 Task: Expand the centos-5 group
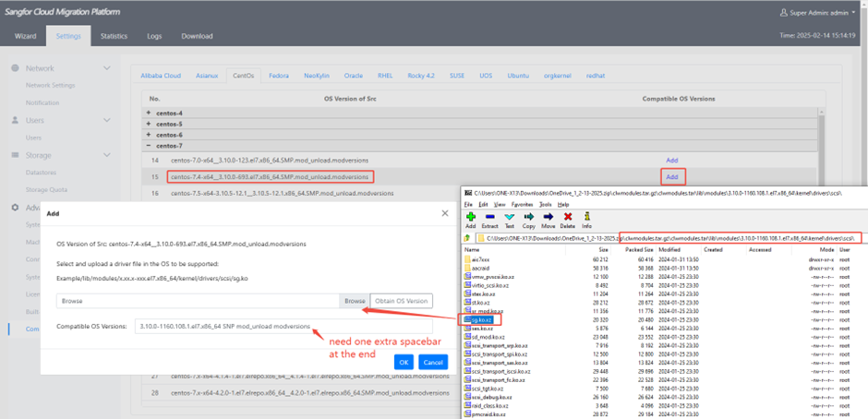(149, 124)
